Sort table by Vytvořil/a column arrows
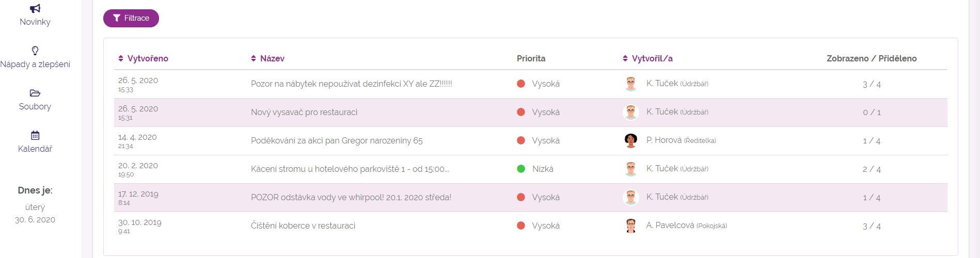The height and width of the screenshot is (258, 980). (625, 58)
